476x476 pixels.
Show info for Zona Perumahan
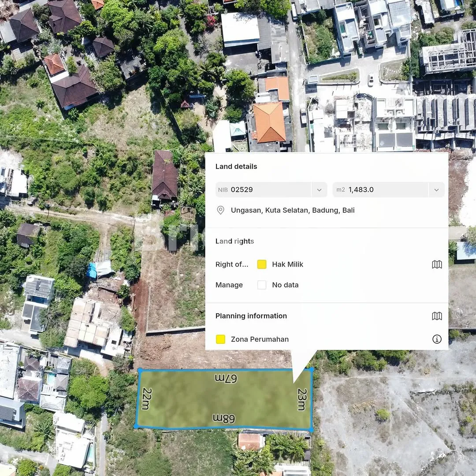437,339
